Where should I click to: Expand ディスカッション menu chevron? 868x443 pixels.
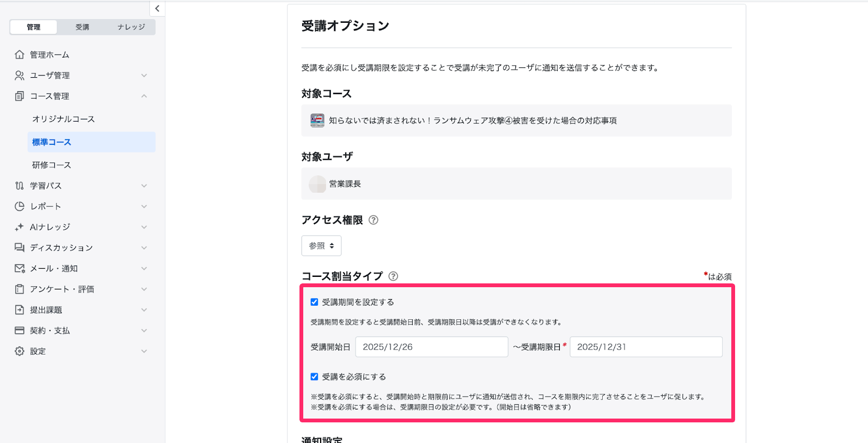(x=144, y=248)
